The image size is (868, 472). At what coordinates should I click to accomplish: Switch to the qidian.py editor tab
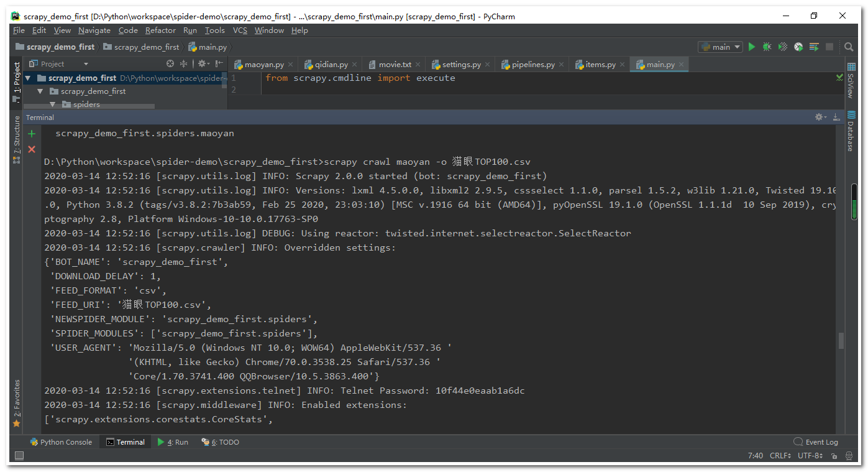point(332,65)
